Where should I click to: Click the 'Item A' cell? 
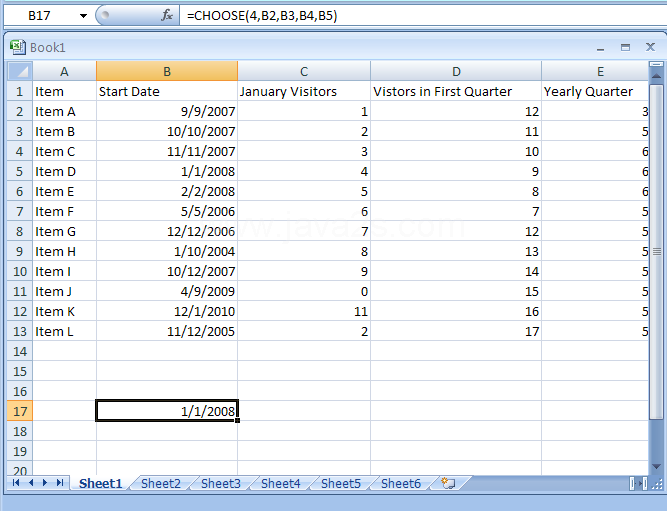[64, 111]
